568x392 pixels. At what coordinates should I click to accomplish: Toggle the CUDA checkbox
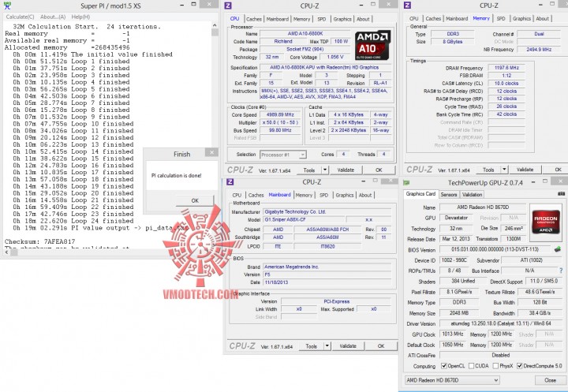pos(471,366)
